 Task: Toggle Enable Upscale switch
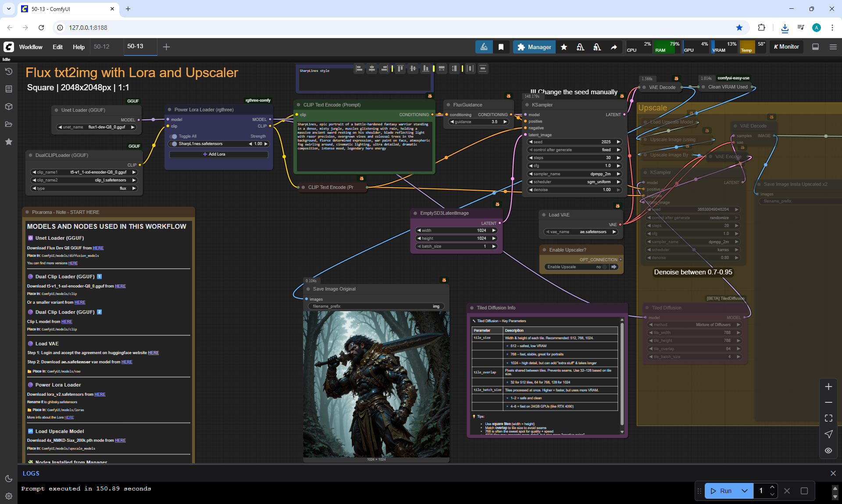(605, 267)
